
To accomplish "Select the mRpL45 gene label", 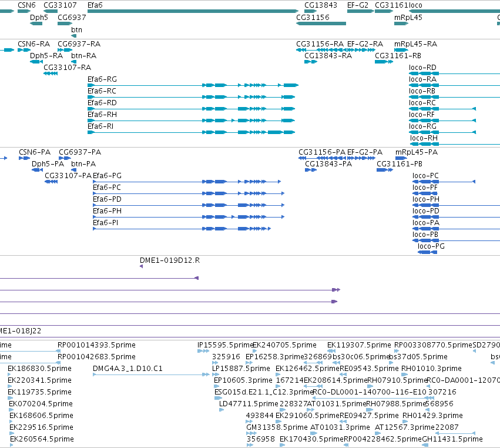I will (408, 17).
